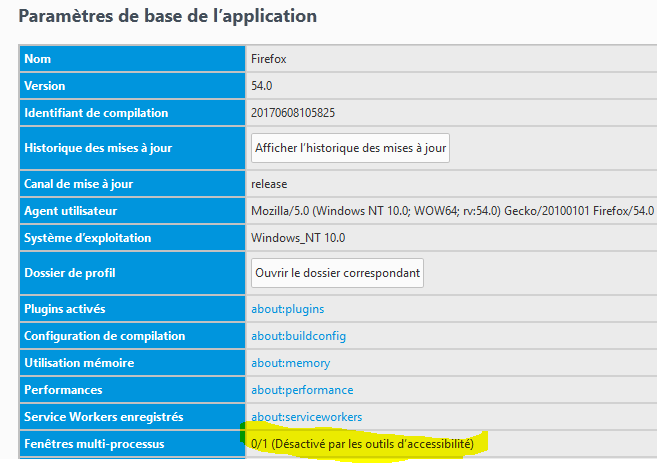
Task: Click the 'Paramètres de base de l'application' heading
Action: click(168, 16)
